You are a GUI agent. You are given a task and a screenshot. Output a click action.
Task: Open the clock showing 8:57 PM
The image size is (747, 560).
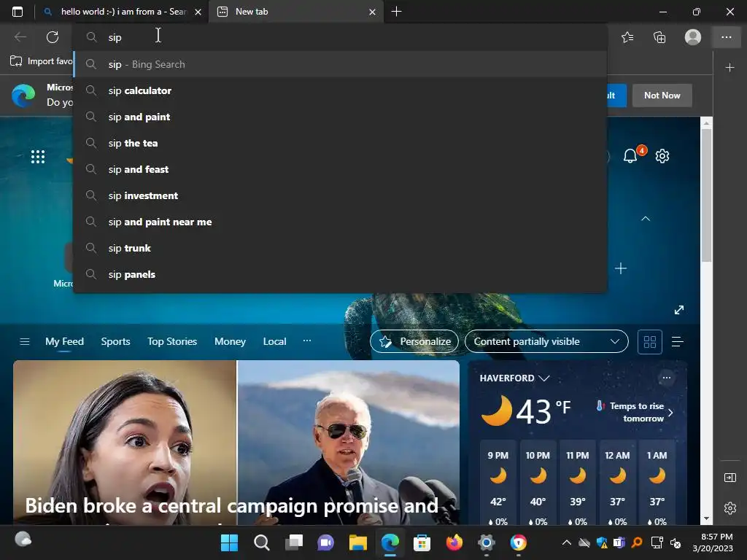click(713, 542)
